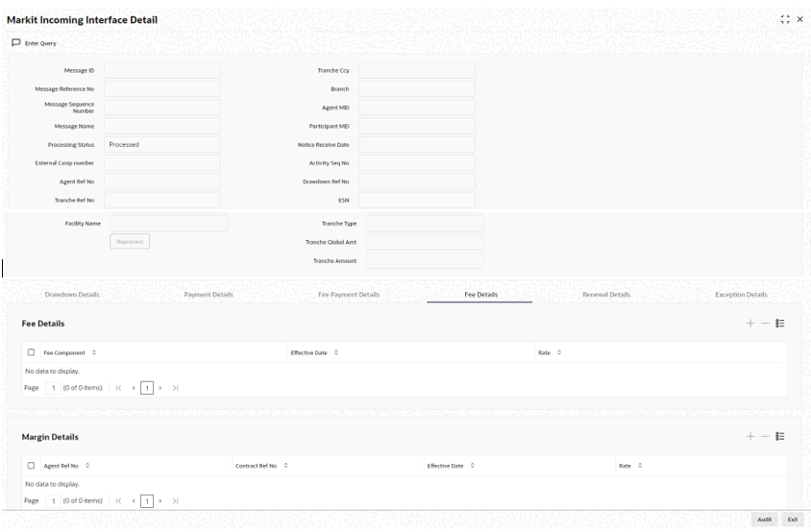The height and width of the screenshot is (532, 811).
Task: Click the Participant MEI field
Action: tap(417, 126)
